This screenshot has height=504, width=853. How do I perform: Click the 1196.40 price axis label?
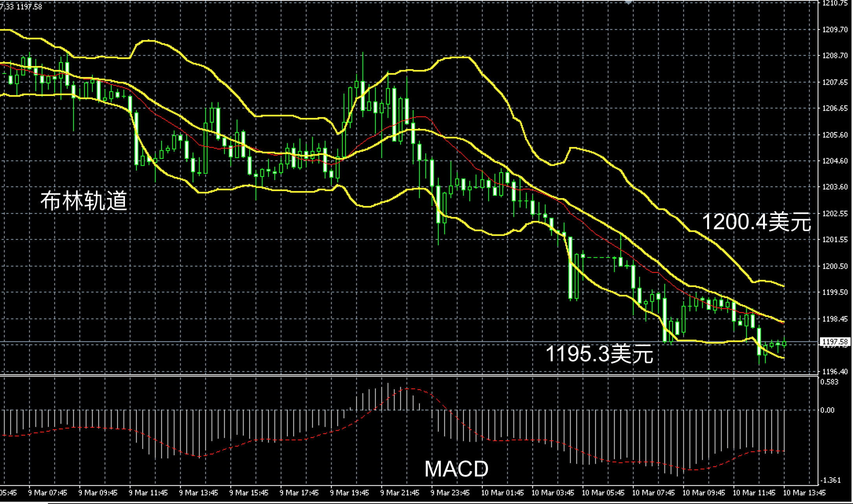tap(835, 372)
